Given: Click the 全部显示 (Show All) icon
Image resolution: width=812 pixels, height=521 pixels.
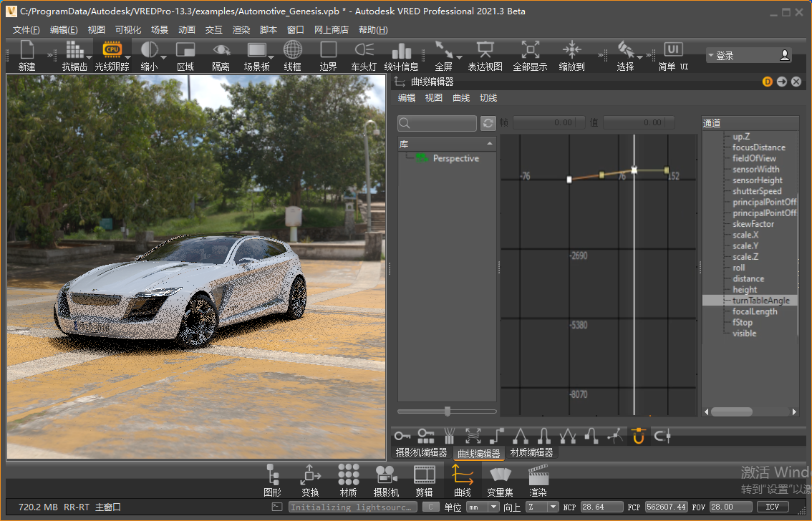Looking at the screenshot, I should click(530, 56).
